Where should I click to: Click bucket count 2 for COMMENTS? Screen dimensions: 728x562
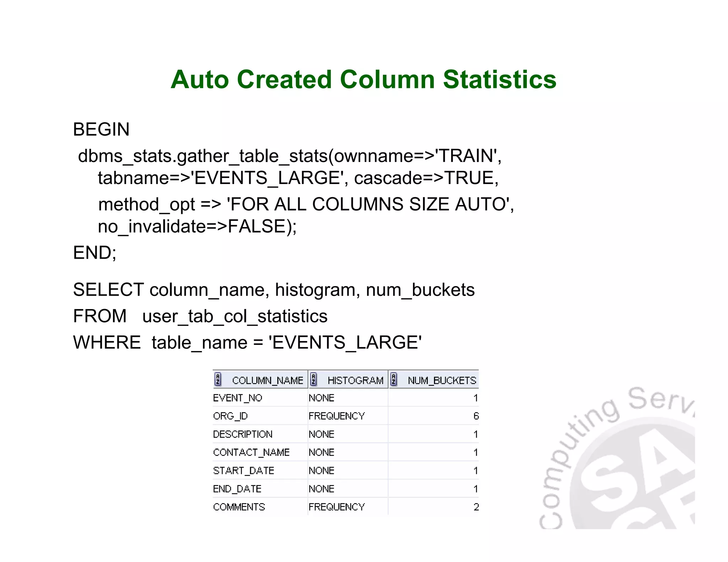(x=476, y=507)
